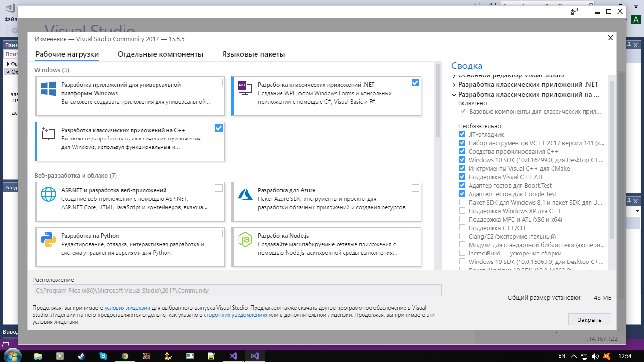Switch to Языковые пакеты tab
The image size is (644, 362).
(x=254, y=54)
